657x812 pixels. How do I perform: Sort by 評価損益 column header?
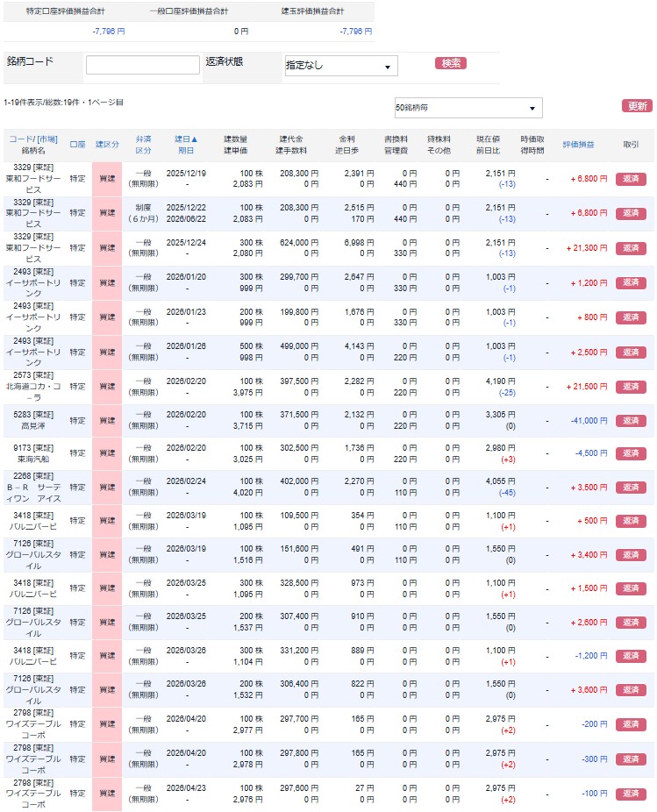tap(578, 144)
